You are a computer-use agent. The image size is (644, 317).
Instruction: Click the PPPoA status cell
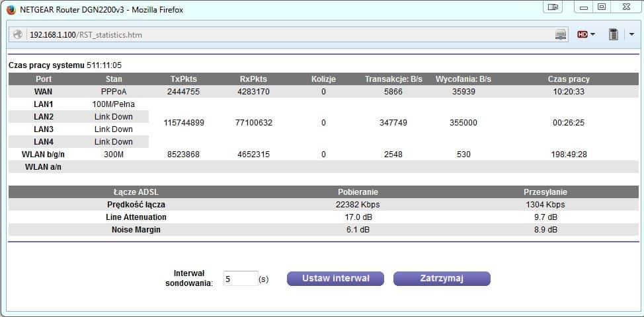pyautogui.click(x=114, y=92)
